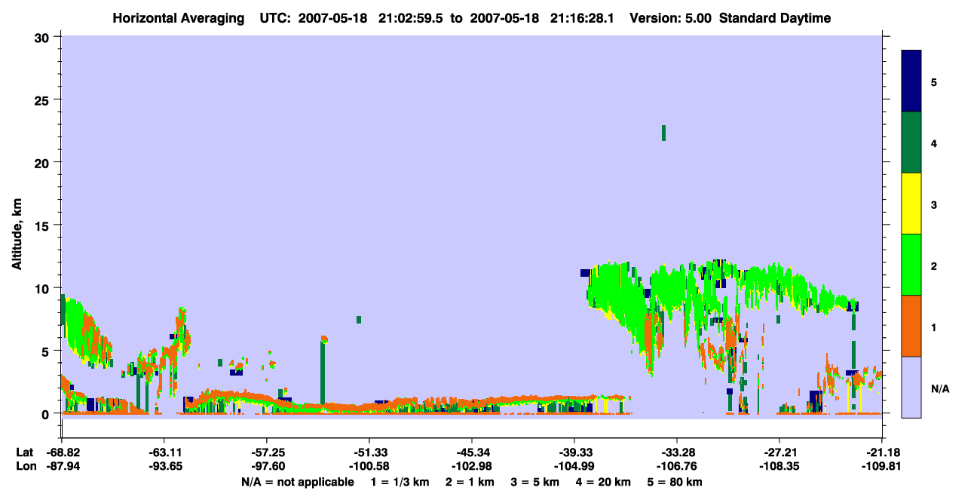This screenshot has height=503, width=980.
Task: Click the longitude value -102.98
Action: point(472,467)
